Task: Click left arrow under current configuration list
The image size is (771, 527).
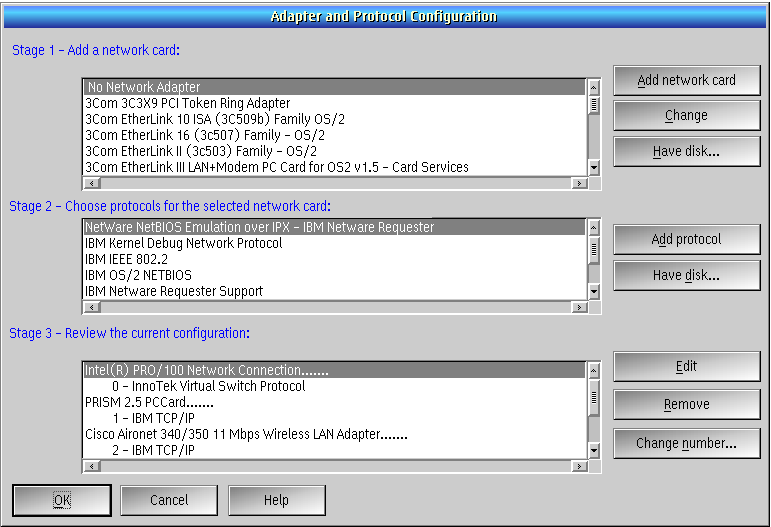Action: coord(92,466)
